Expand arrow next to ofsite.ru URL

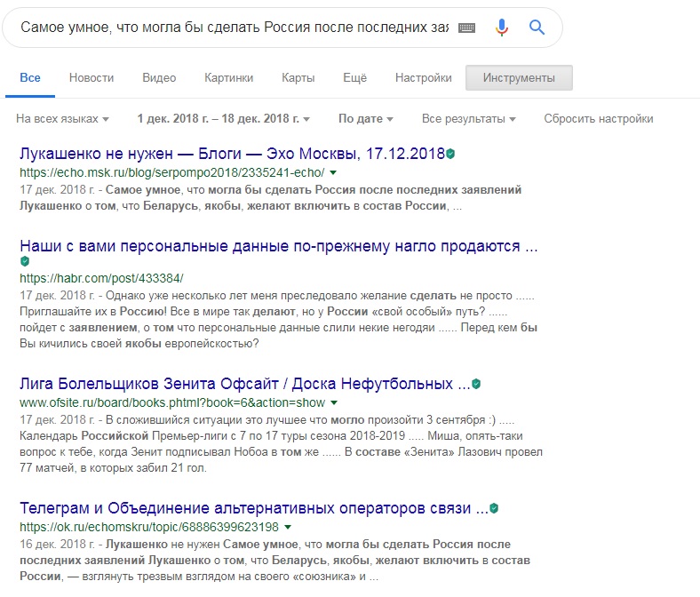334,402
